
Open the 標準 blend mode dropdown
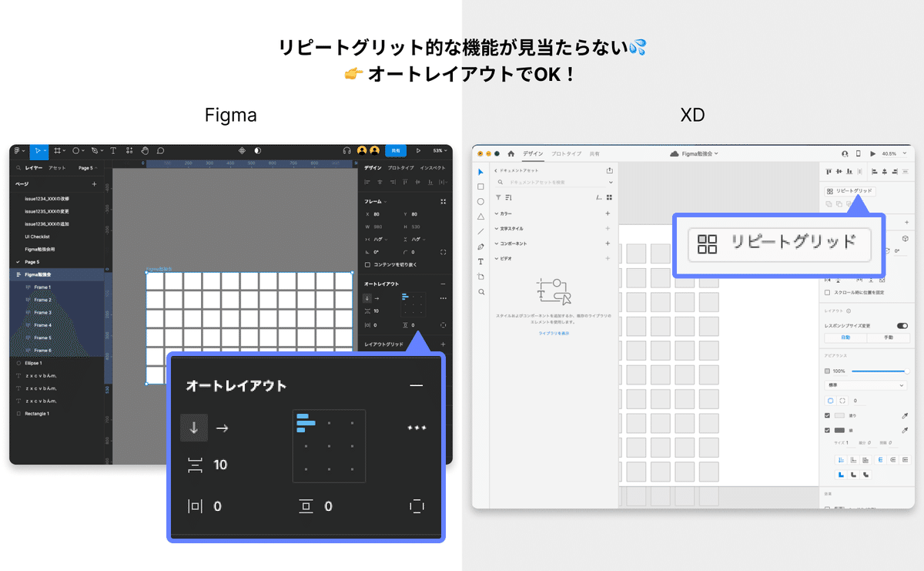[x=866, y=385]
